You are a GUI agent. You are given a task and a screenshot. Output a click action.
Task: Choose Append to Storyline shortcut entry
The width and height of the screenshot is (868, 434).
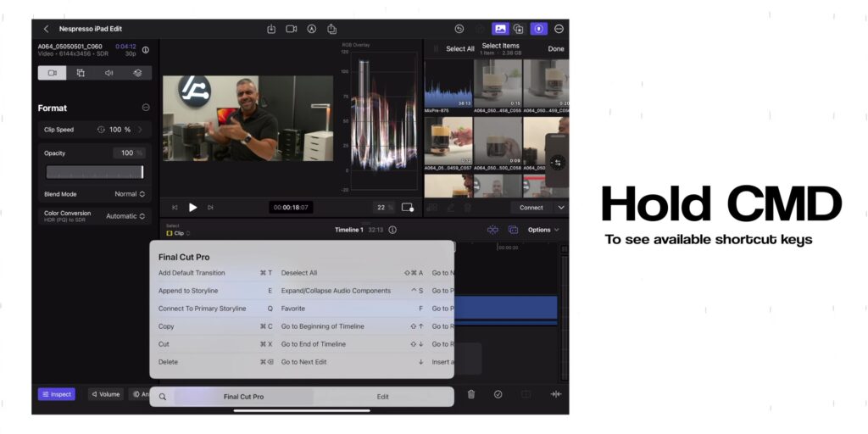[215, 291]
